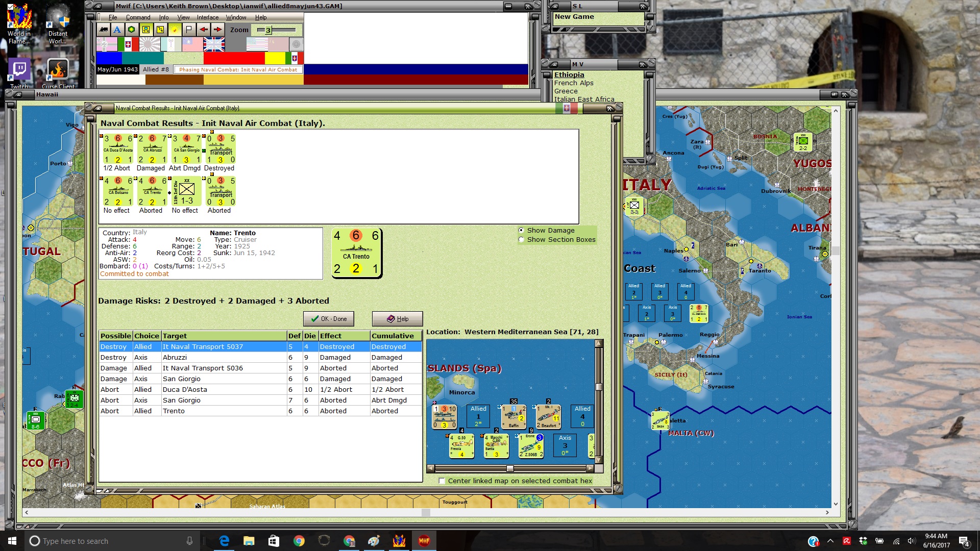The image size is (980, 551).
Task: Select the It Naval Transport 5036 row
Action: pos(260,368)
